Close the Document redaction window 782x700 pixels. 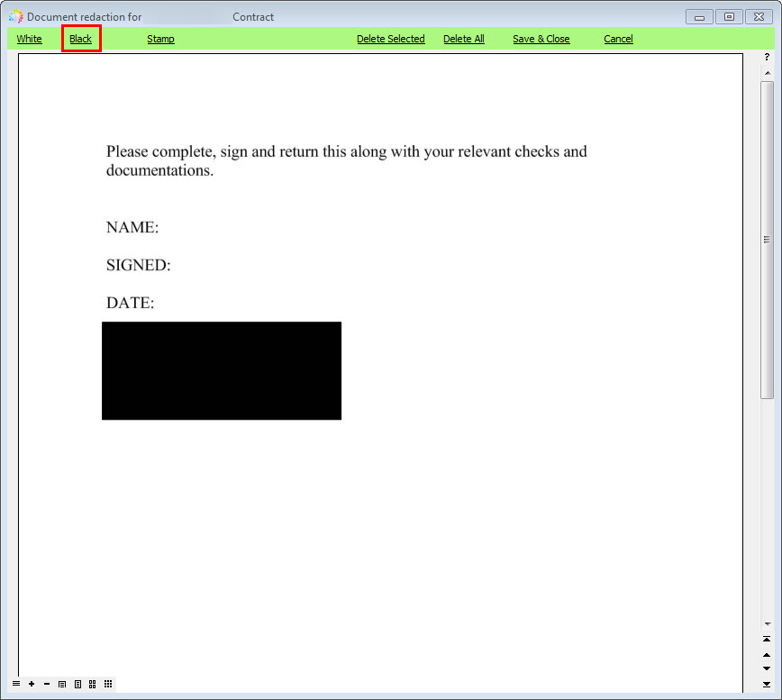(759, 17)
